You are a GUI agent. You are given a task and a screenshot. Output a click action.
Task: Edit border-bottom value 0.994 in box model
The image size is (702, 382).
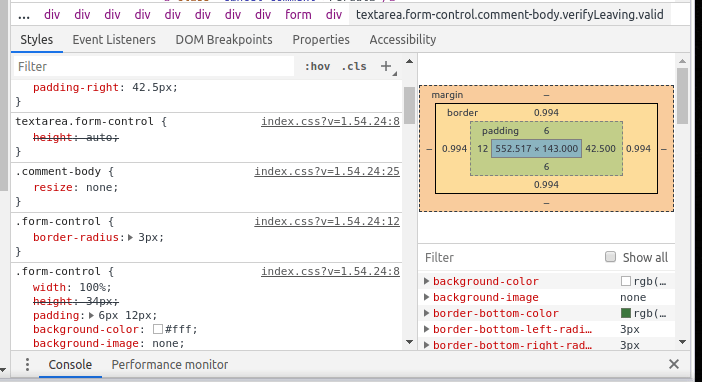coord(546,185)
